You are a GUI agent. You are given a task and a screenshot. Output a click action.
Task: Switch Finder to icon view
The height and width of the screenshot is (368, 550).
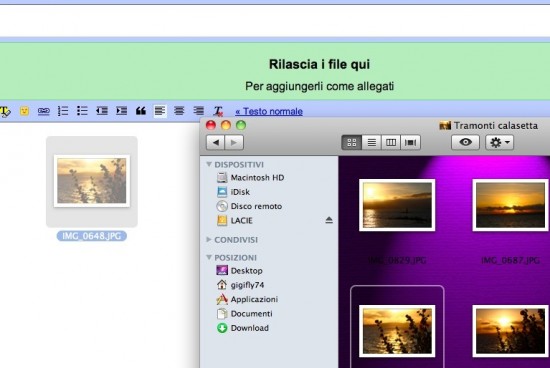pos(351,142)
